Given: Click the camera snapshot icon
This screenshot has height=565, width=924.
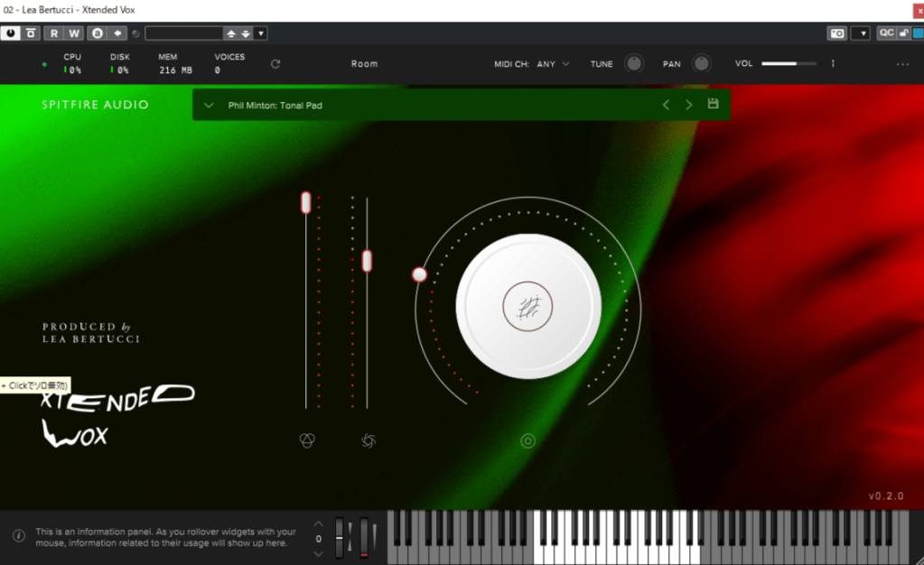Looking at the screenshot, I should (x=837, y=33).
